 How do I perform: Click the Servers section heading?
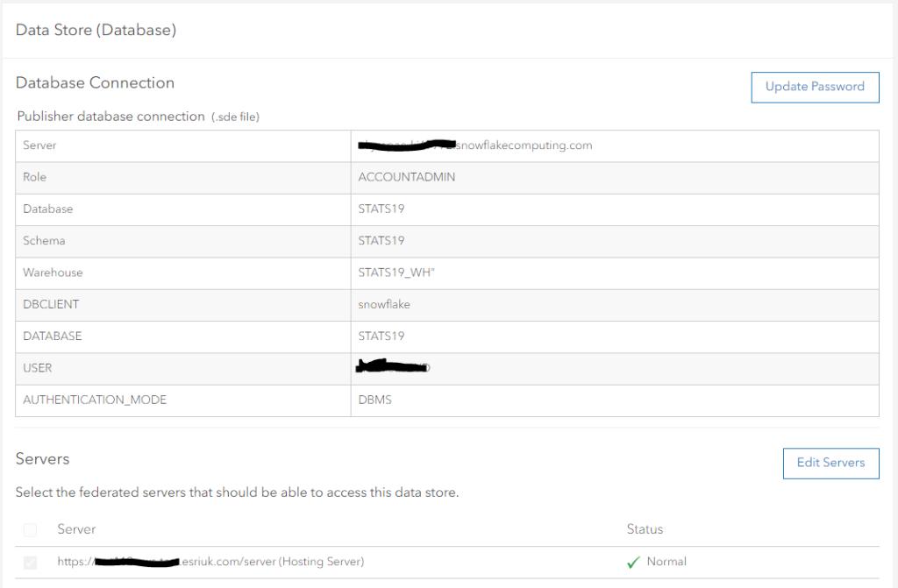42,459
